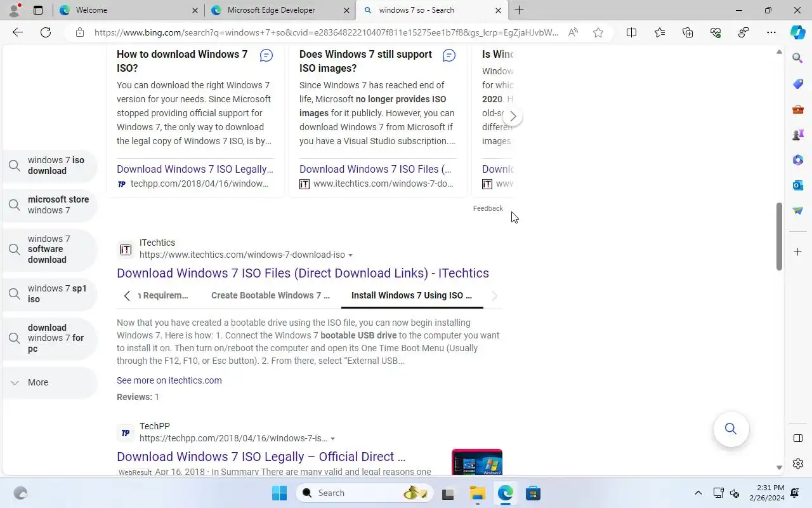Image resolution: width=812 pixels, height=508 pixels.
Task: View site information lock icon
Action: [79, 32]
